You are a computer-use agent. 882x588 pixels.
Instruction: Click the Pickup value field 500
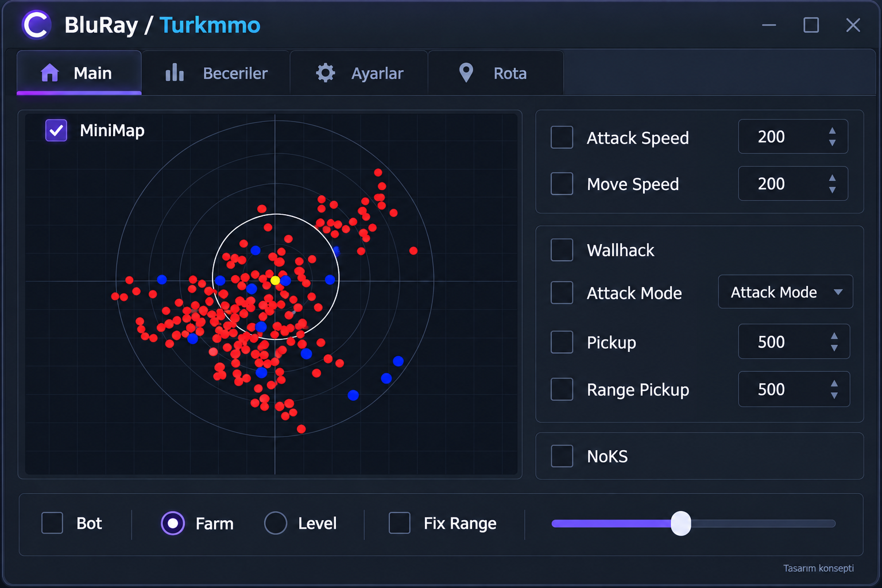point(794,342)
